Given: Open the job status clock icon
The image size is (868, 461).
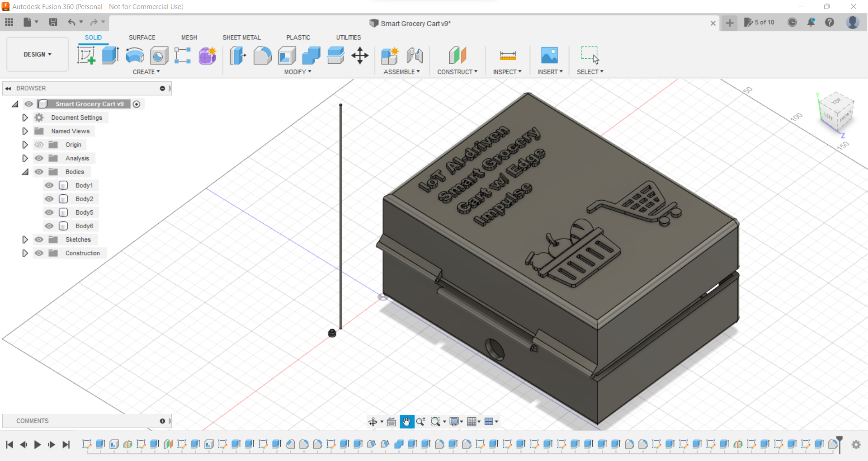Looking at the screenshot, I should pos(792,22).
